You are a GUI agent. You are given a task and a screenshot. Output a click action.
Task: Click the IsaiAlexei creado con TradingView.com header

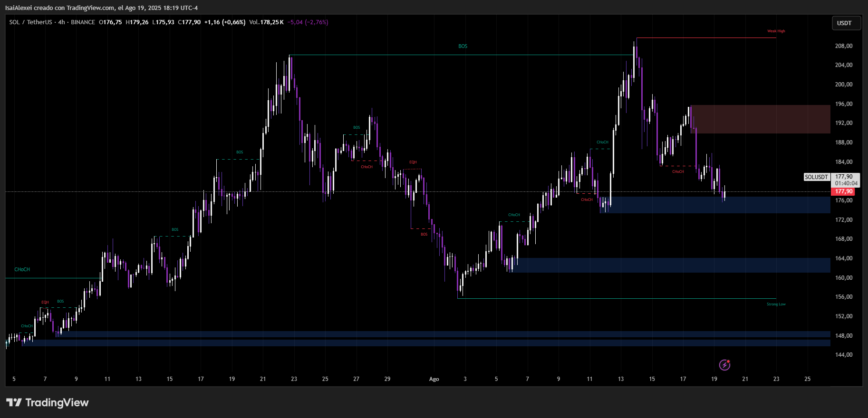point(101,8)
